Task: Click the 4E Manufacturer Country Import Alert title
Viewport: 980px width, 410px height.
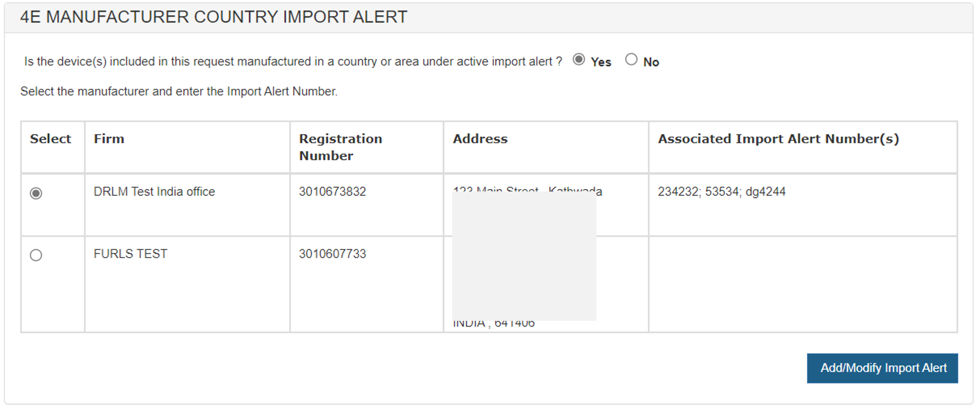Action: point(213,17)
